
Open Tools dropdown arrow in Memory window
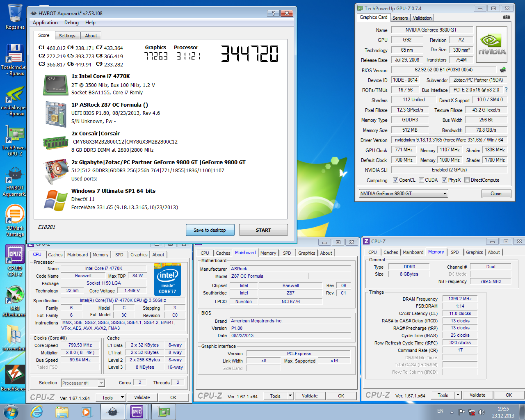[458, 395]
